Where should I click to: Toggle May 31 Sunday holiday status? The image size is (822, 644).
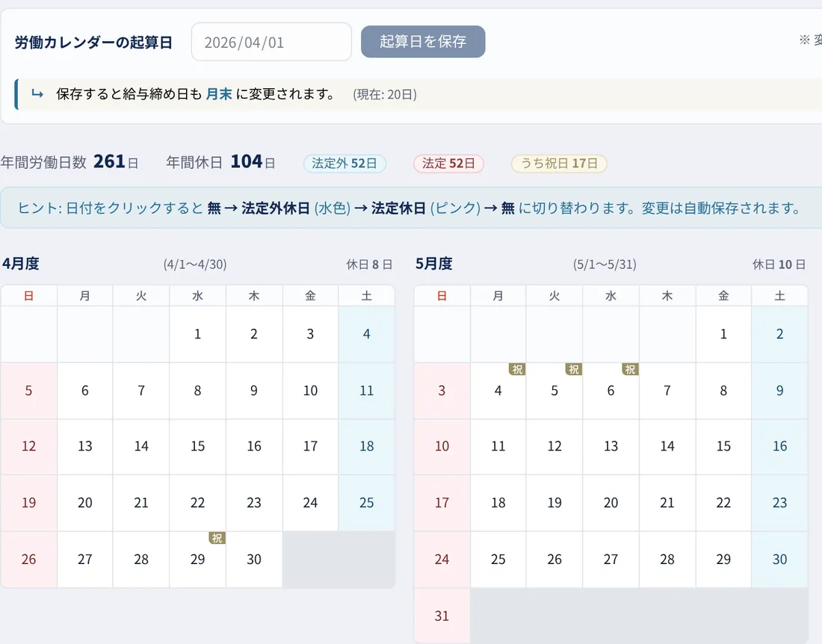point(442,616)
